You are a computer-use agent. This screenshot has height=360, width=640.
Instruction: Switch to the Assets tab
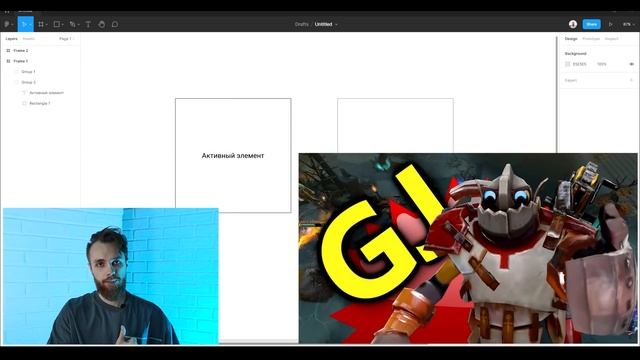(29, 39)
